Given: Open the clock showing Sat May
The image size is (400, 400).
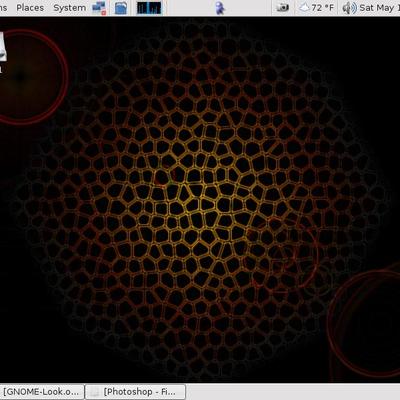Looking at the screenshot, I should click(x=379, y=8).
